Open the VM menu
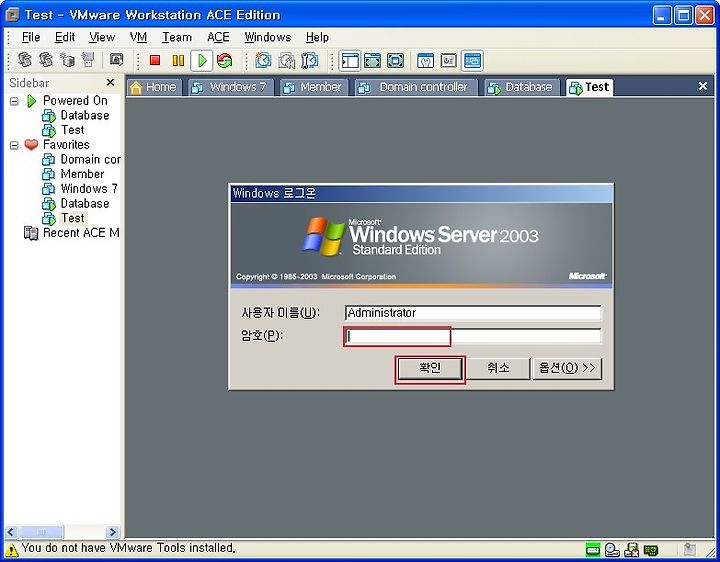Image resolution: width=720 pixels, height=562 pixels. (138, 37)
